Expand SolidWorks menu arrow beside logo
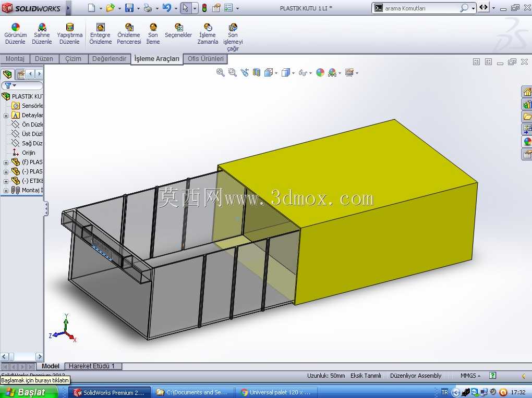 point(68,8)
